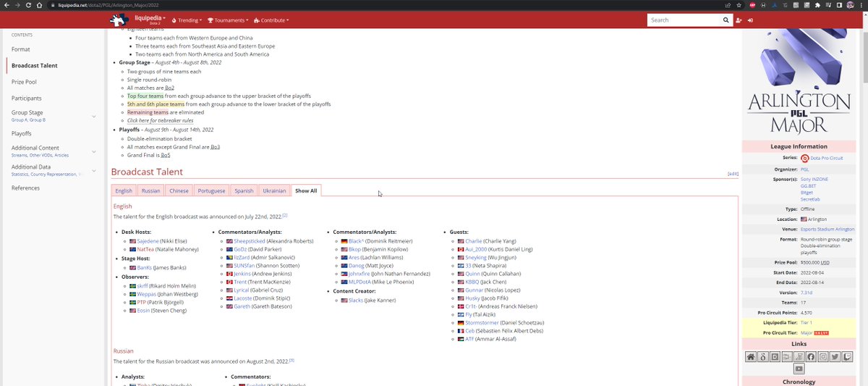Open the Dotabuff D link icon
Image resolution: width=868 pixels, height=386 pixels.
point(775,357)
